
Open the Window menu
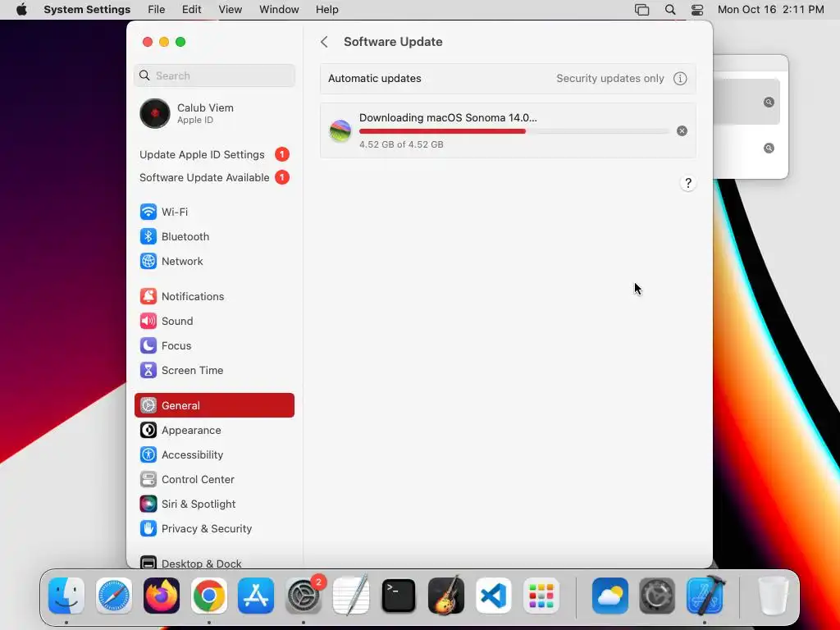[279, 10]
